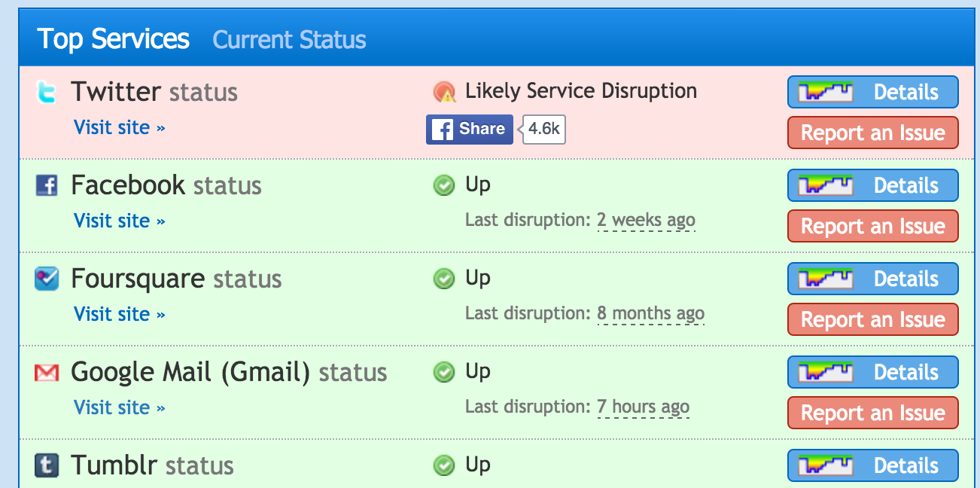The height and width of the screenshot is (488, 980).
Task: Click Twitter's service disruption warning icon
Action: 445,92
